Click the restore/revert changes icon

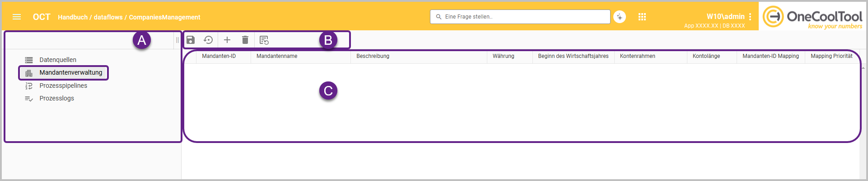208,40
